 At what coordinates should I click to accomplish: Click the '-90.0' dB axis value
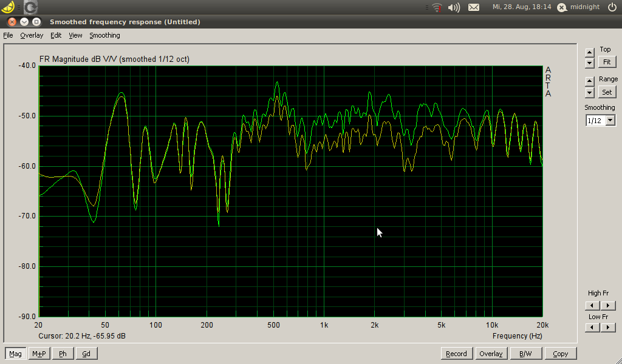coord(27,317)
